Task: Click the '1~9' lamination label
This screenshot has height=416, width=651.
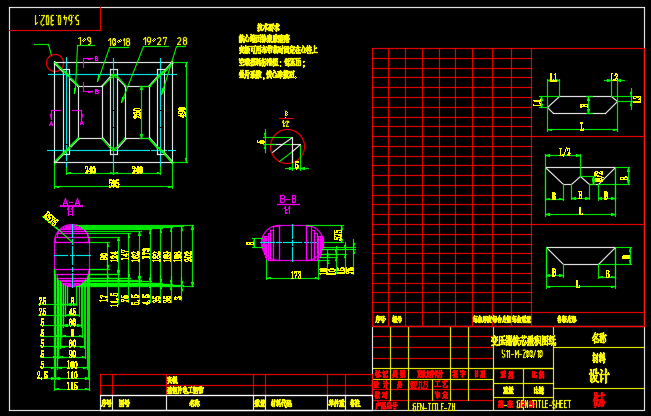Action: tap(85, 41)
